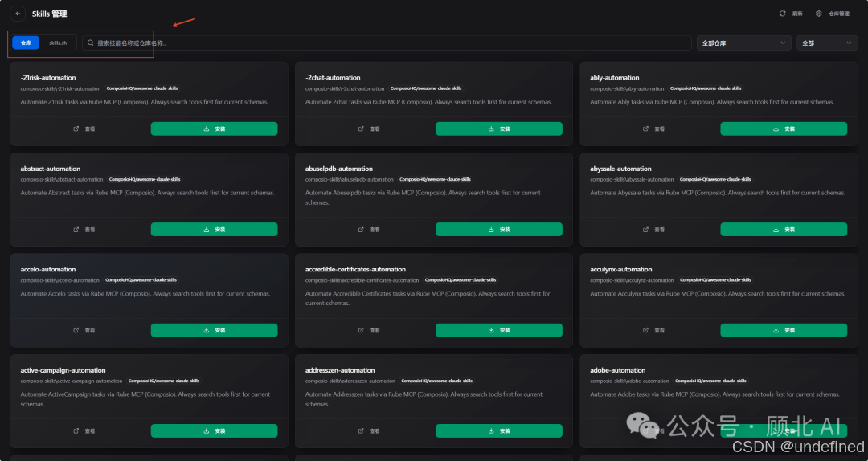Click the 'Automate Accelo tasks' description
Image resolution: width=868 pixels, height=461 pixels.
(145, 293)
